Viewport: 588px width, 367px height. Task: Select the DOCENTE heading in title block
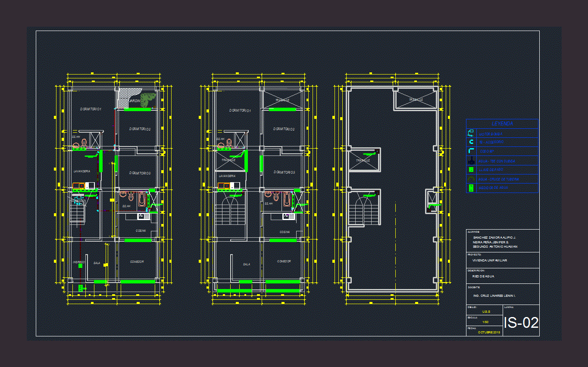[x=474, y=287]
